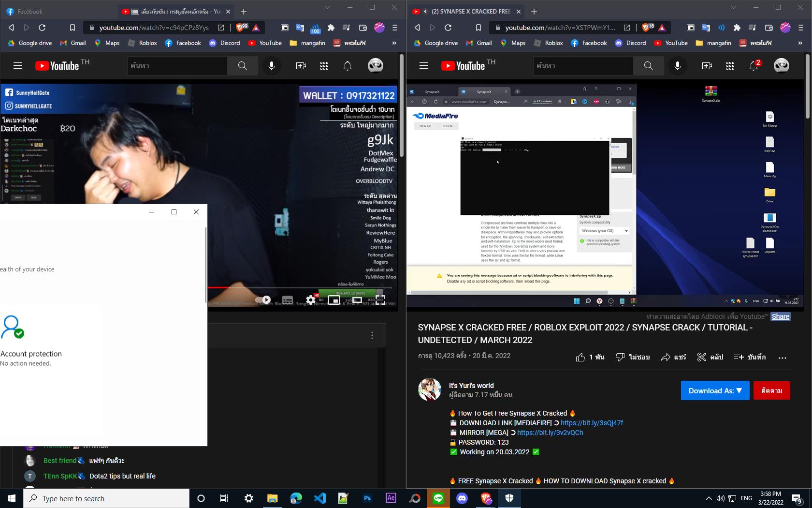This screenshot has width=812, height=508.
Task: Open Discord from the Windows taskbar
Action: pos(462,498)
